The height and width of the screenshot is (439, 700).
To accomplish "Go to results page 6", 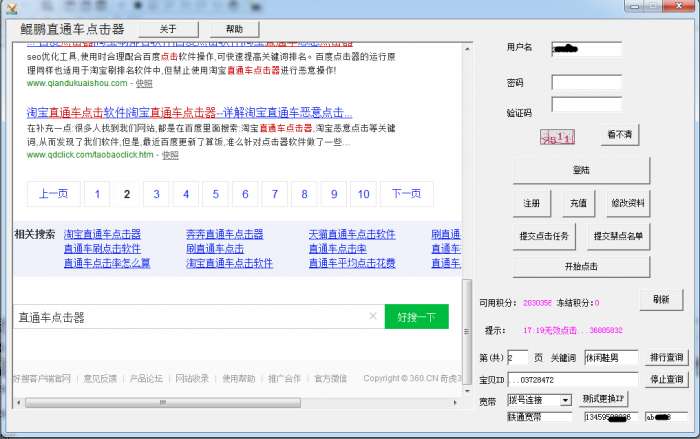I will [245, 194].
